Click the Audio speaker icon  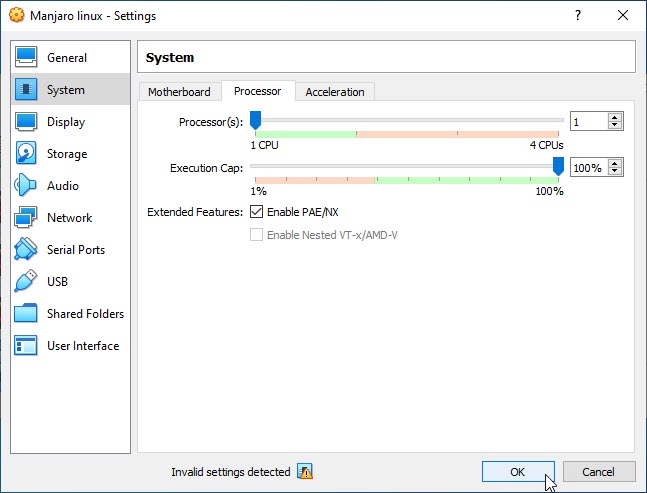tap(25, 185)
